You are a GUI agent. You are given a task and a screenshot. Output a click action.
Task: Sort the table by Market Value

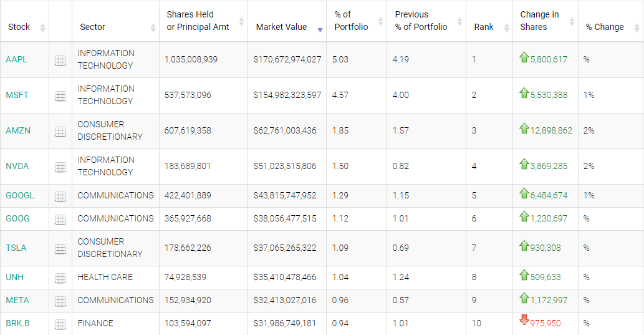click(x=281, y=27)
